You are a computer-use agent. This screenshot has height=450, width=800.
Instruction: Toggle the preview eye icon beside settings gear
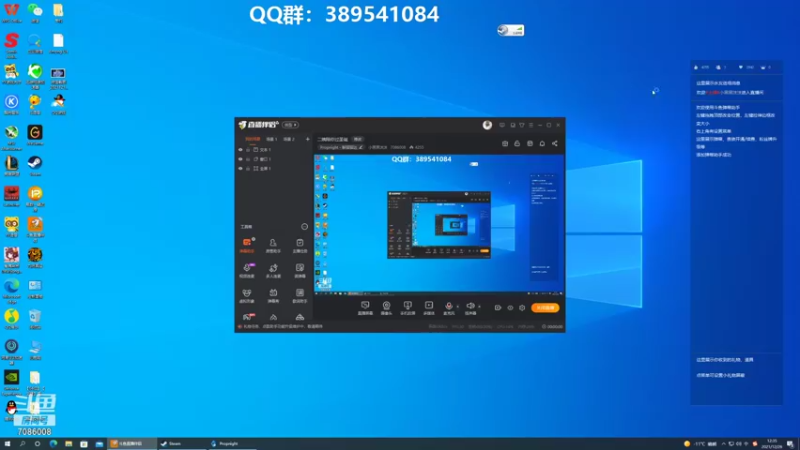tap(510, 308)
